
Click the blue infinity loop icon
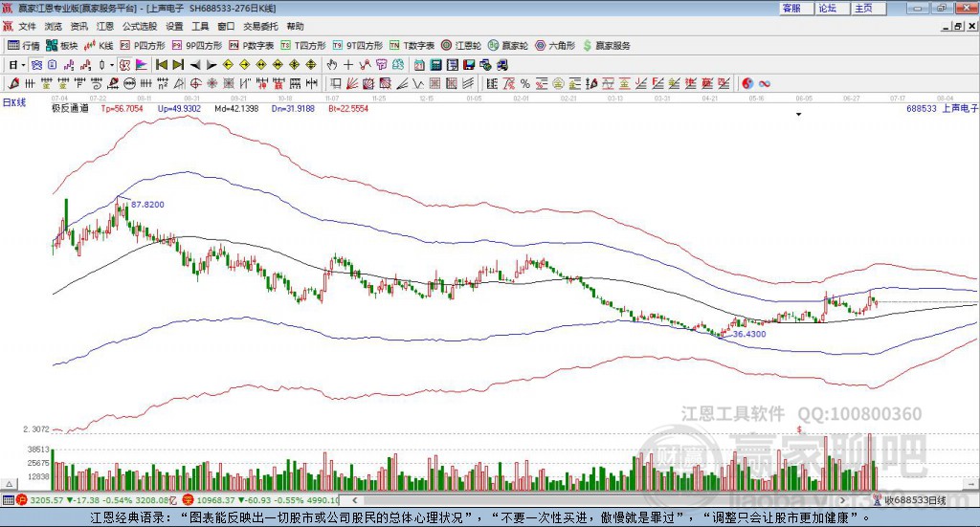765,83
